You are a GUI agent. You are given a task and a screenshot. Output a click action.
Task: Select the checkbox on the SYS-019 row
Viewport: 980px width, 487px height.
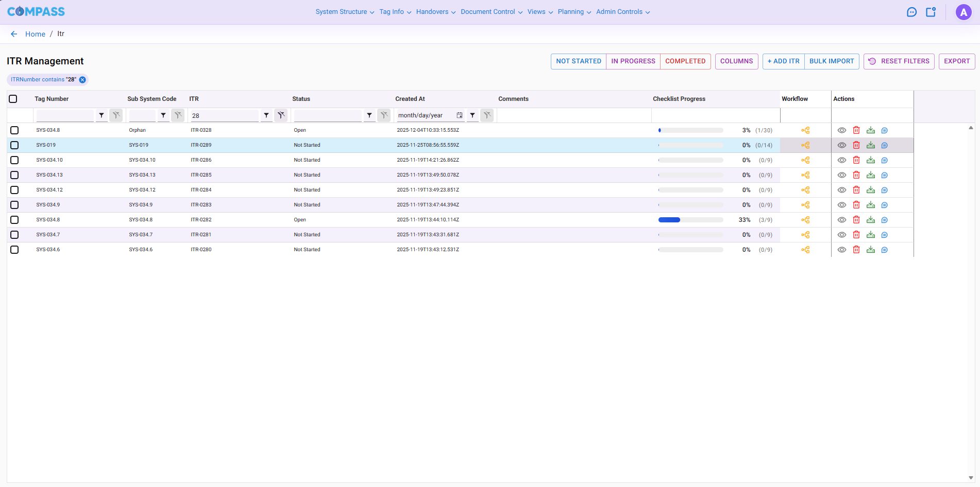click(x=14, y=145)
